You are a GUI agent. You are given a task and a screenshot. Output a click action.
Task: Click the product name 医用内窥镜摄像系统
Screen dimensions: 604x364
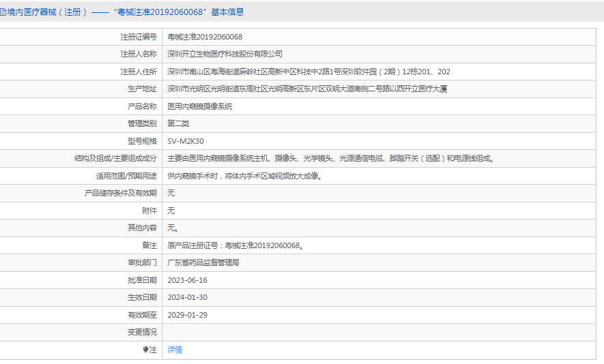click(x=200, y=106)
